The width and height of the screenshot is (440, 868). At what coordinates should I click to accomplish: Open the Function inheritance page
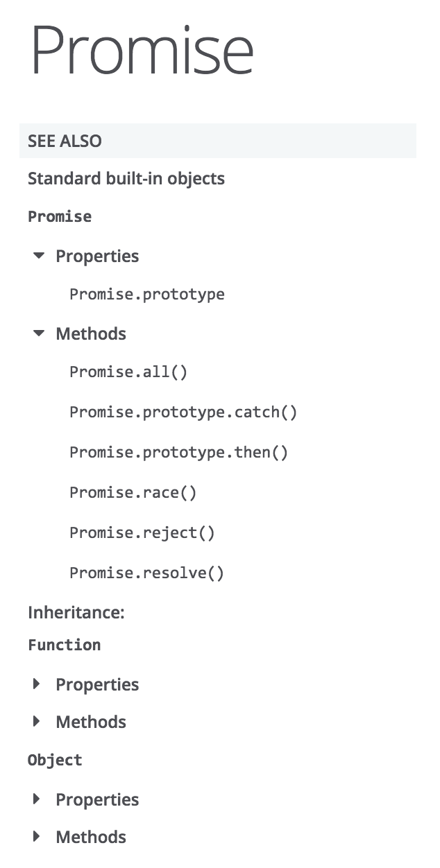click(64, 645)
